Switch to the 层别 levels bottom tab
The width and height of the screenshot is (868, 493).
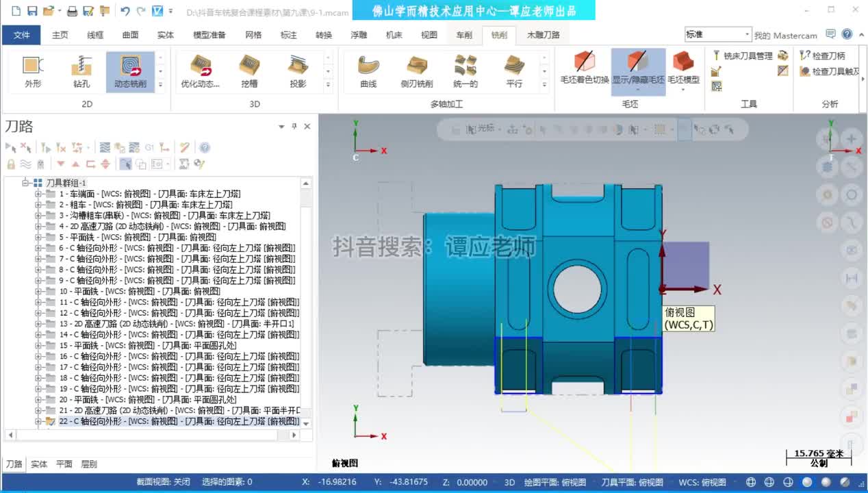click(x=89, y=464)
